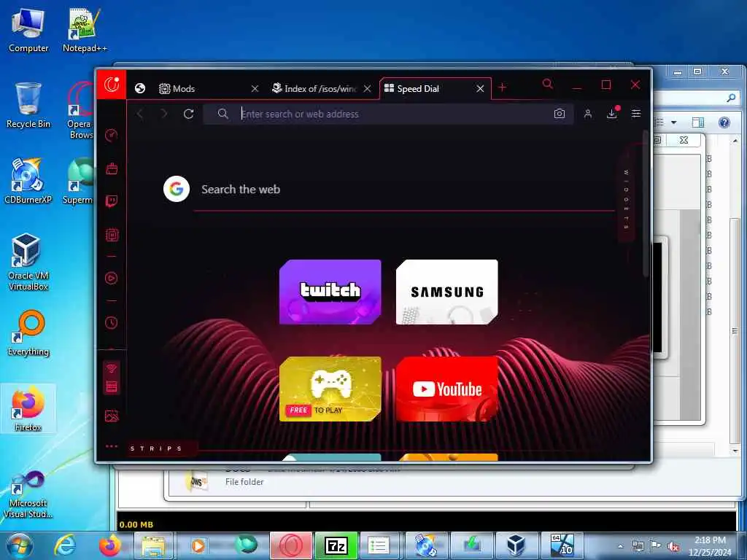Image resolution: width=747 pixels, height=560 pixels.
Task: Open the Windows Start menu
Action: point(19,545)
